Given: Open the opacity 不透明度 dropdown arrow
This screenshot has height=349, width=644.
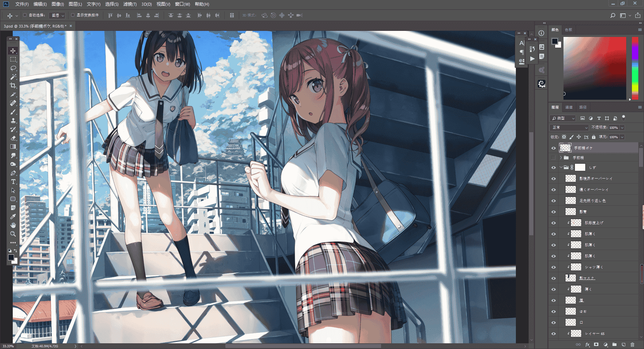Looking at the screenshot, I should (622, 128).
